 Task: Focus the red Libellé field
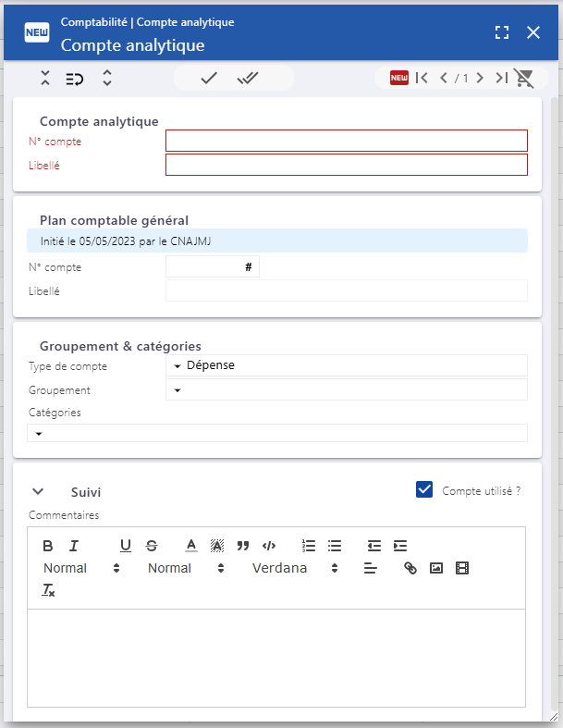pyautogui.click(x=347, y=165)
